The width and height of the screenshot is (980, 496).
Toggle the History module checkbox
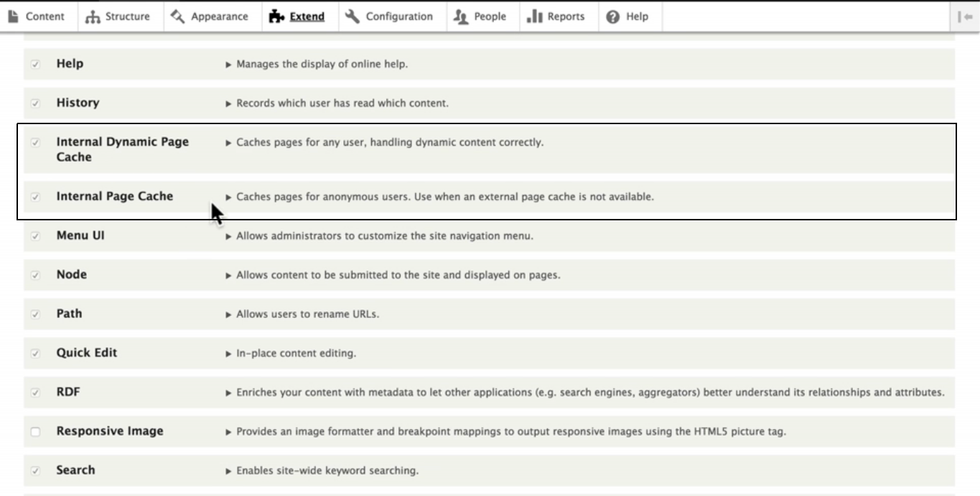point(36,103)
